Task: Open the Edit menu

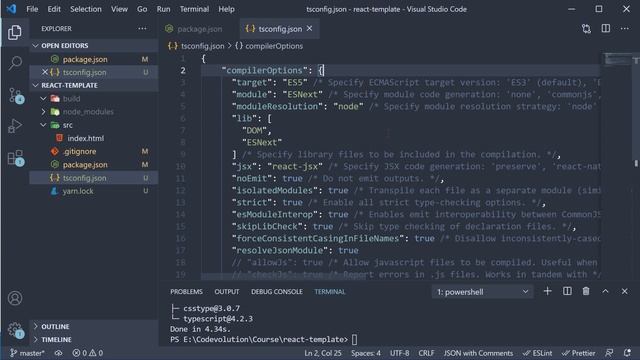Action: pos(54,9)
